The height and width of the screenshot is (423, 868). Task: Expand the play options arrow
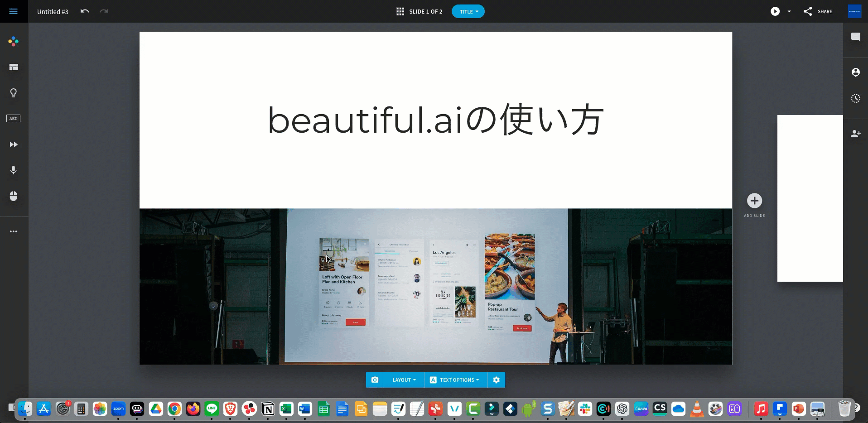coord(789,11)
